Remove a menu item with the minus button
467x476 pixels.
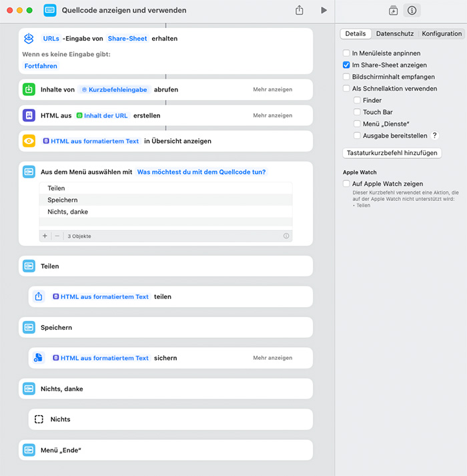[x=57, y=236]
